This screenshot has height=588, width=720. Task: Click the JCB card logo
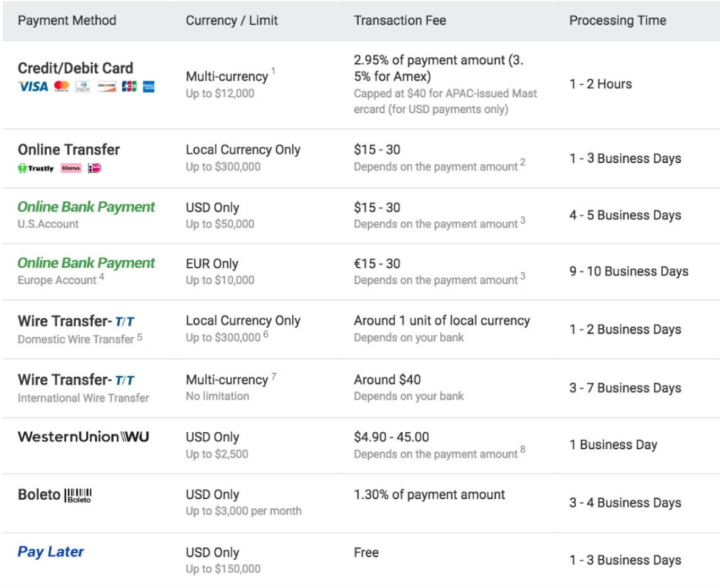(x=129, y=86)
